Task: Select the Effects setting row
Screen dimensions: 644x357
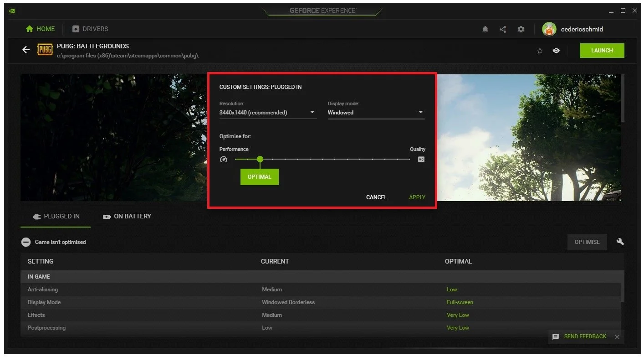Action: point(320,315)
